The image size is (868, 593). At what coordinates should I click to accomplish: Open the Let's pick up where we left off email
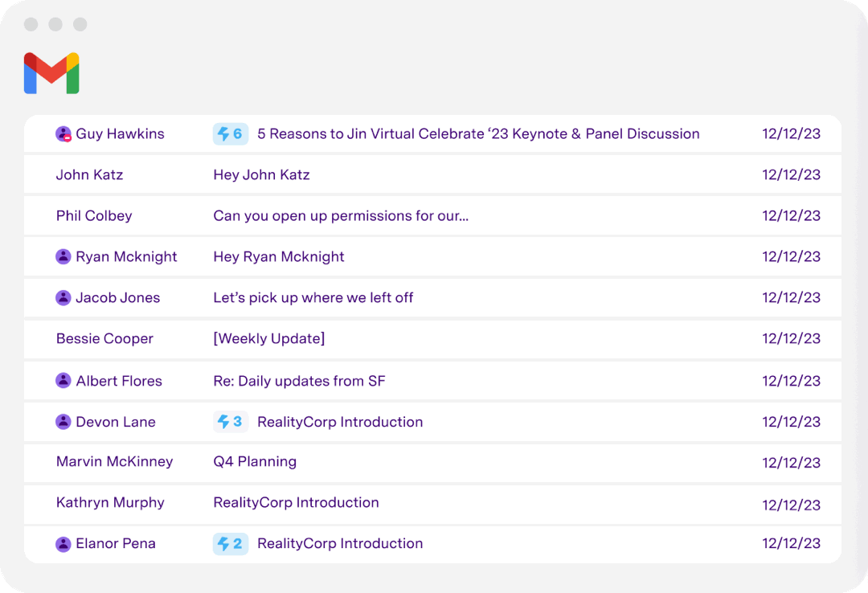[x=313, y=297]
